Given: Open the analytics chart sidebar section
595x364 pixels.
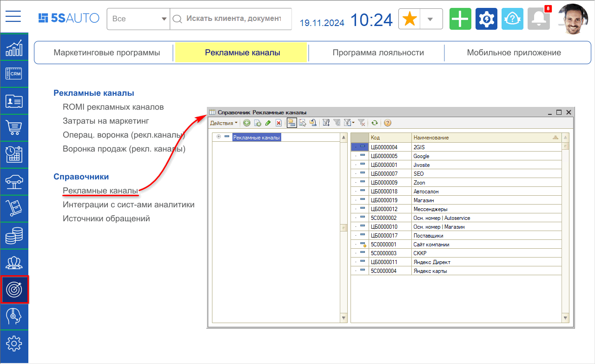Looking at the screenshot, I should (x=14, y=47).
